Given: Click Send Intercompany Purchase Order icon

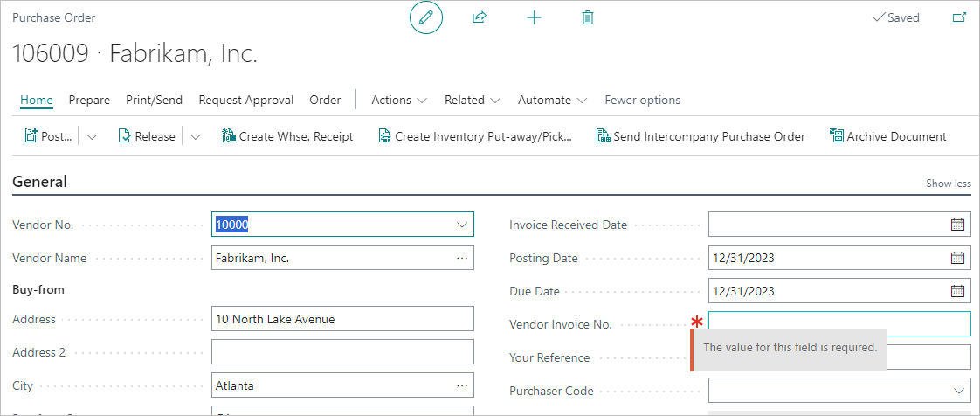Looking at the screenshot, I should [x=604, y=135].
